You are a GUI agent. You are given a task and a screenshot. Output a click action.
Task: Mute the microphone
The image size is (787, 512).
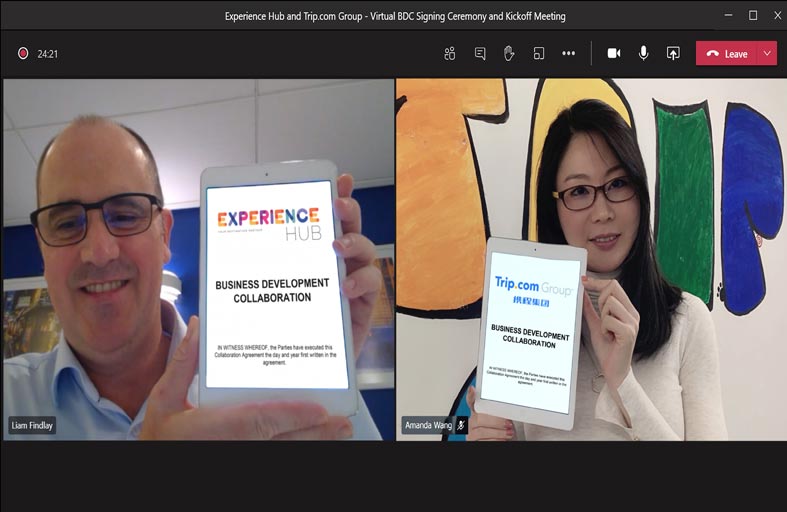(644, 54)
